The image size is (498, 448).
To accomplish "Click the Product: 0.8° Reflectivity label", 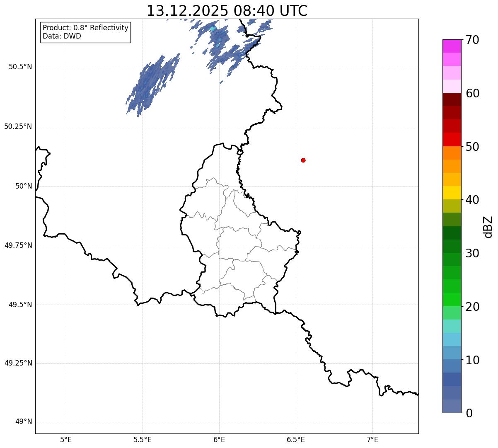I will 86,28.
